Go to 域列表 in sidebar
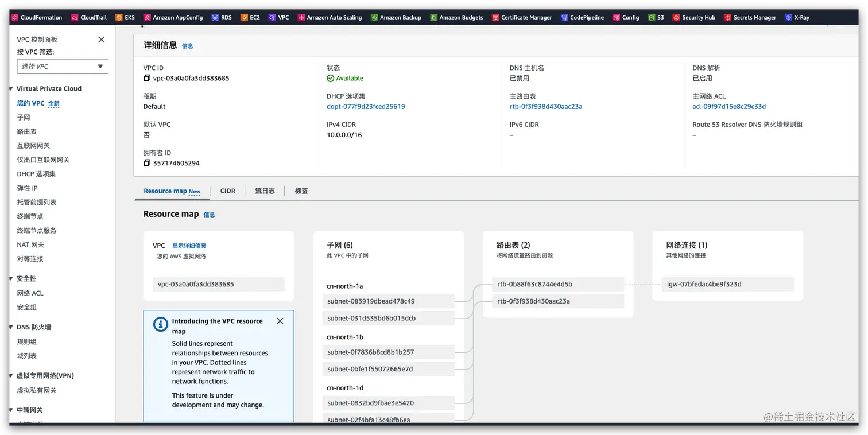Screen dimensions: 868x435 [27, 356]
